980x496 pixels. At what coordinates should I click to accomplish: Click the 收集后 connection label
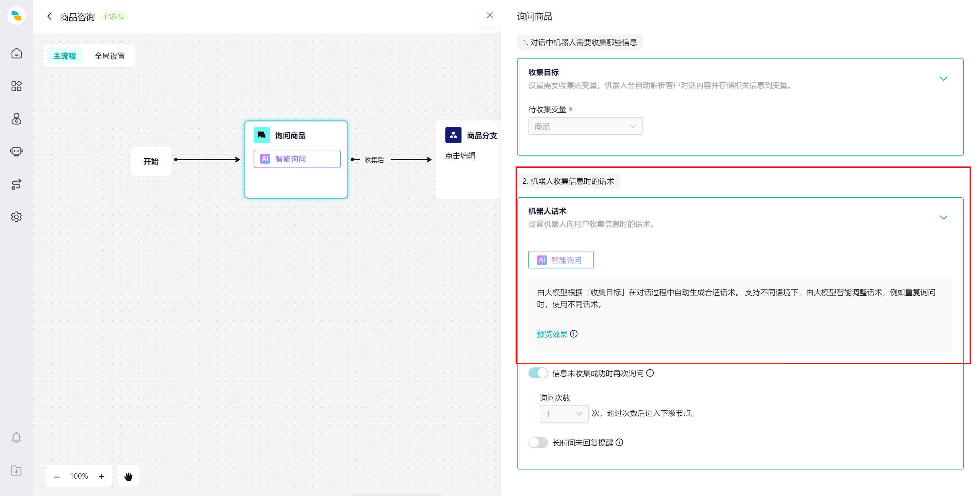point(374,160)
